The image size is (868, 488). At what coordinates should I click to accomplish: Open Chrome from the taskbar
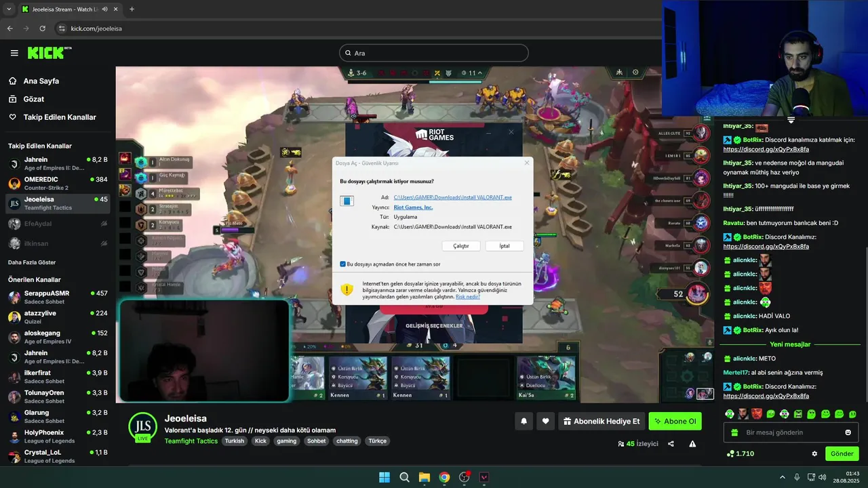pos(444,477)
